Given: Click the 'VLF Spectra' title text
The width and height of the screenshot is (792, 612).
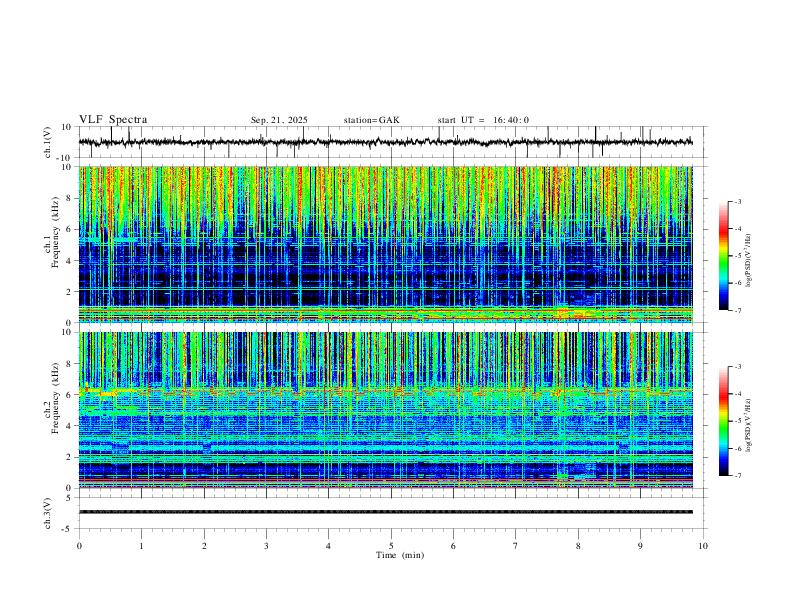Looking at the screenshot, I should 113,120.
